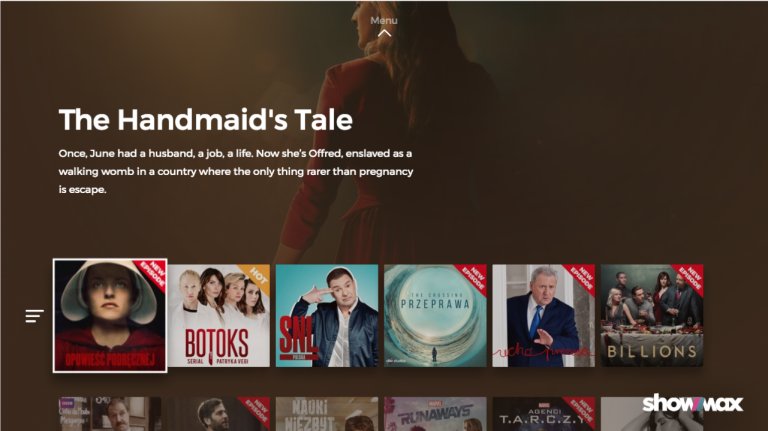Expand the top menu with the up chevron

384,33
